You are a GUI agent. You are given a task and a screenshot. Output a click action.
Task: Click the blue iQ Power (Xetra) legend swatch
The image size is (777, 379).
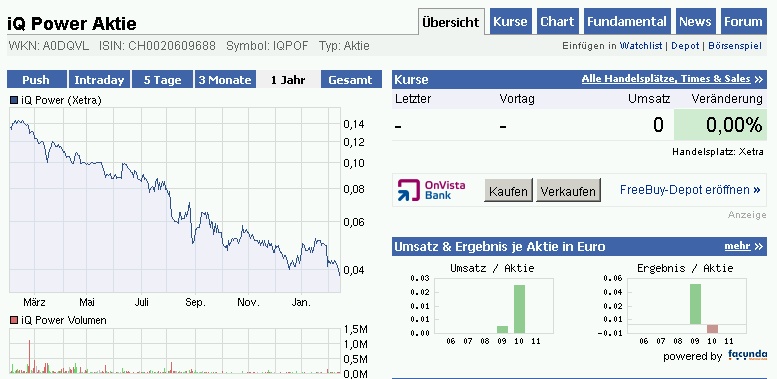14,101
